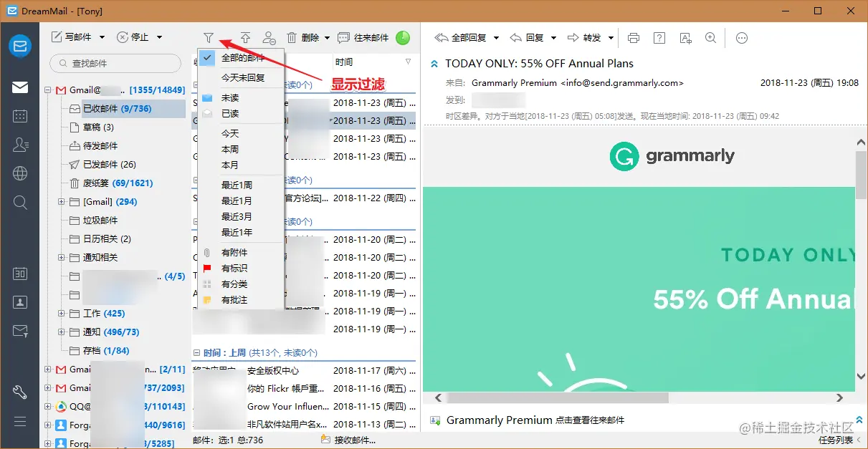Open the globe browser icon in sidebar
Screen dimensions: 868x449
click(x=20, y=173)
